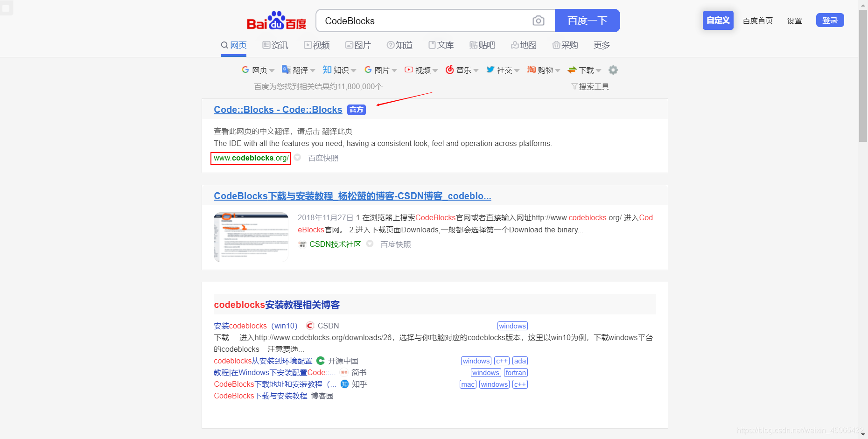Click 翻译此页 link
This screenshot has width=868, height=439.
(337, 131)
